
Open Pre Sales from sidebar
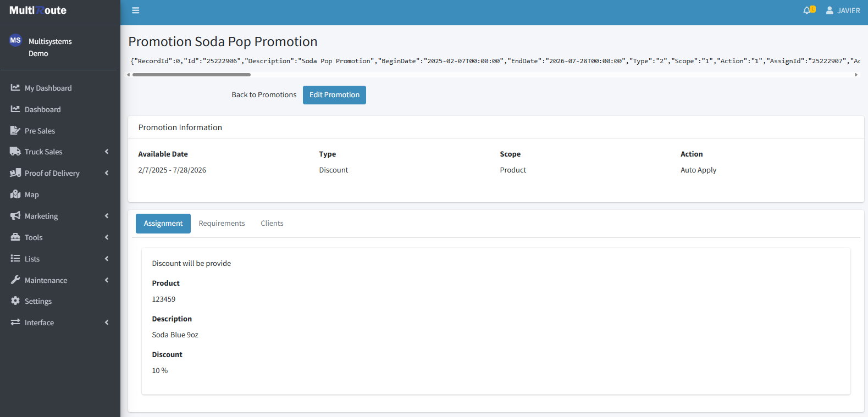coord(40,131)
